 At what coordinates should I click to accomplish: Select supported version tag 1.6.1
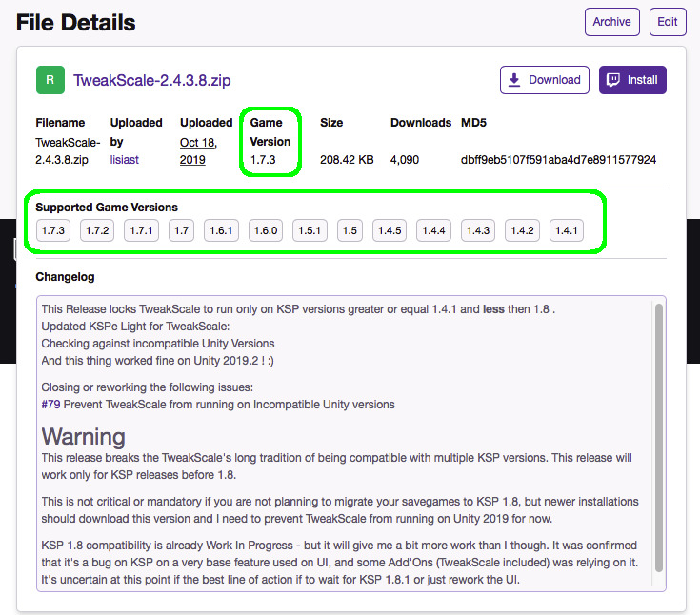pyautogui.click(x=221, y=230)
